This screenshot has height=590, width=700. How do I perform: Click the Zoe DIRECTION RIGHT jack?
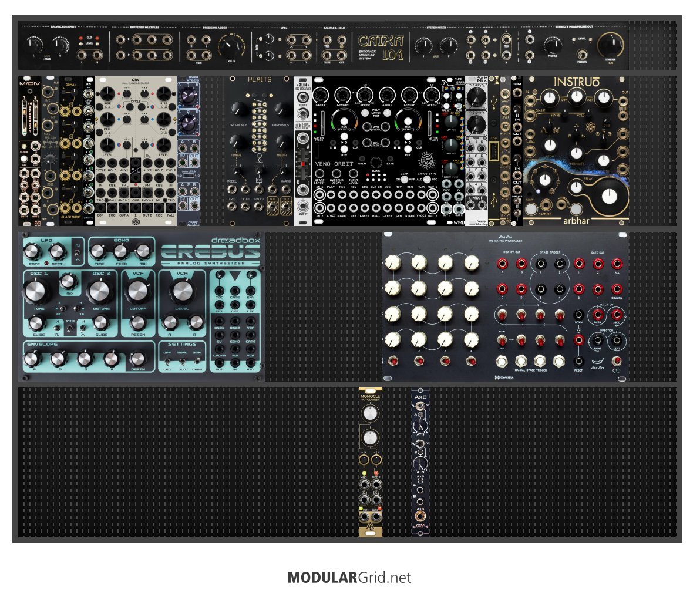[x=597, y=340]
